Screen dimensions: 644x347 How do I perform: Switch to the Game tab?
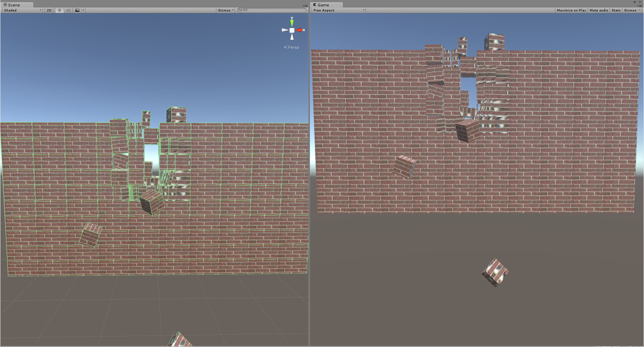click(x=326, y=5)
